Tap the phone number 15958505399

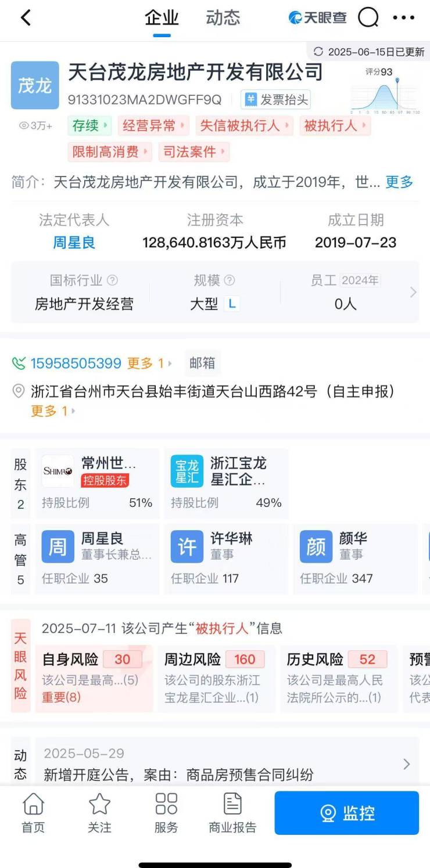click(x=76, y=363)
